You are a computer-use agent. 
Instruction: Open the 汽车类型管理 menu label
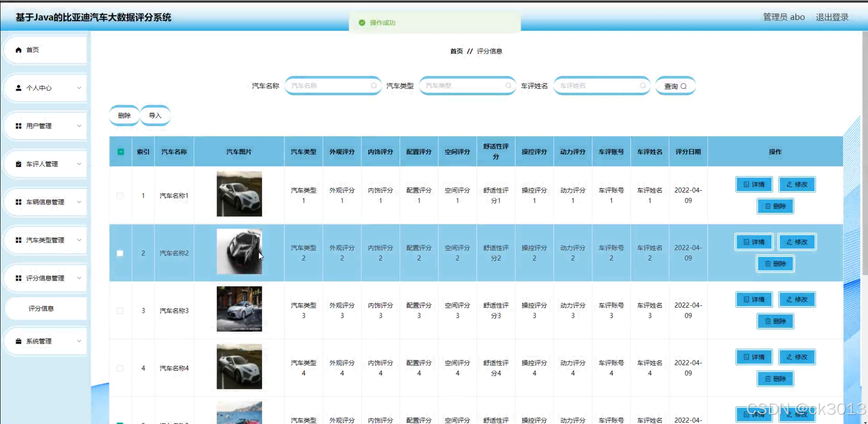point(45,240)
